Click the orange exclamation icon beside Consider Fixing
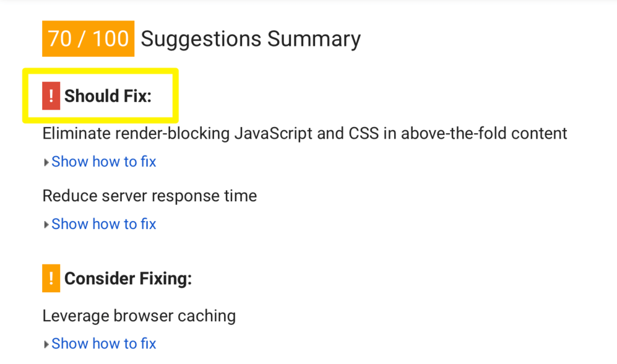 click(51, 278)
